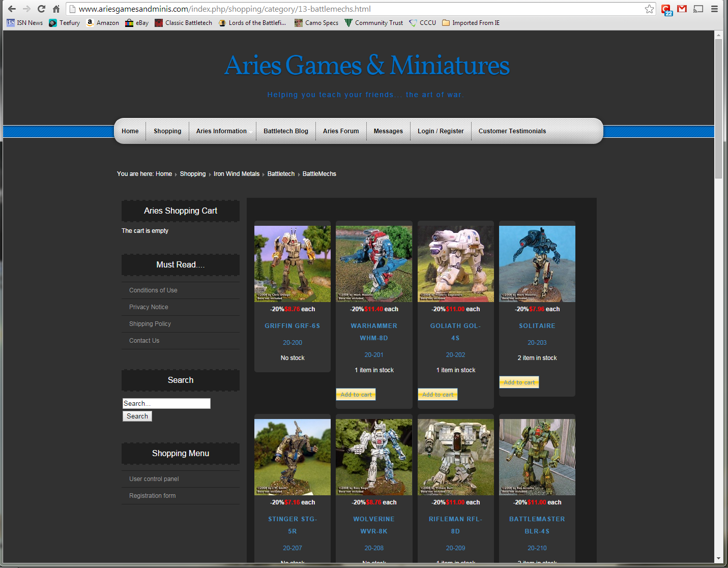Open the Home navigation menu item
This screenshot has height=568, width=728.
pyautogui.click(x=130, y=131)
